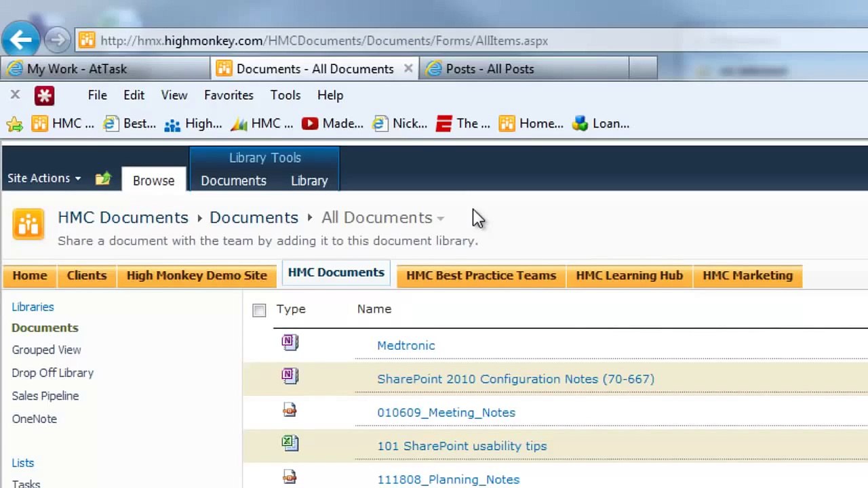Tick the select-all checkbox in the header row

tap(259, 310)
